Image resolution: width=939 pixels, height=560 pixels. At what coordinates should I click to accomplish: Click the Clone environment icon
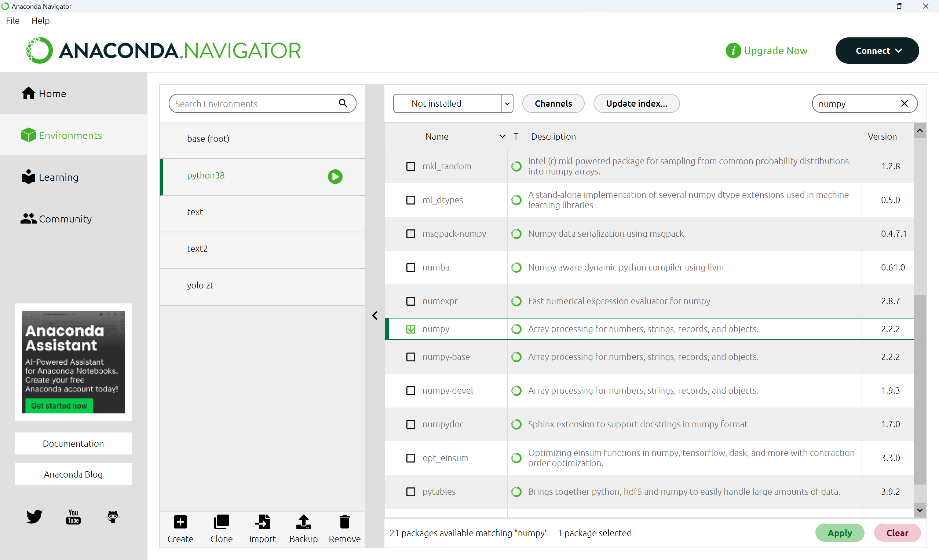tap(221, 522)
